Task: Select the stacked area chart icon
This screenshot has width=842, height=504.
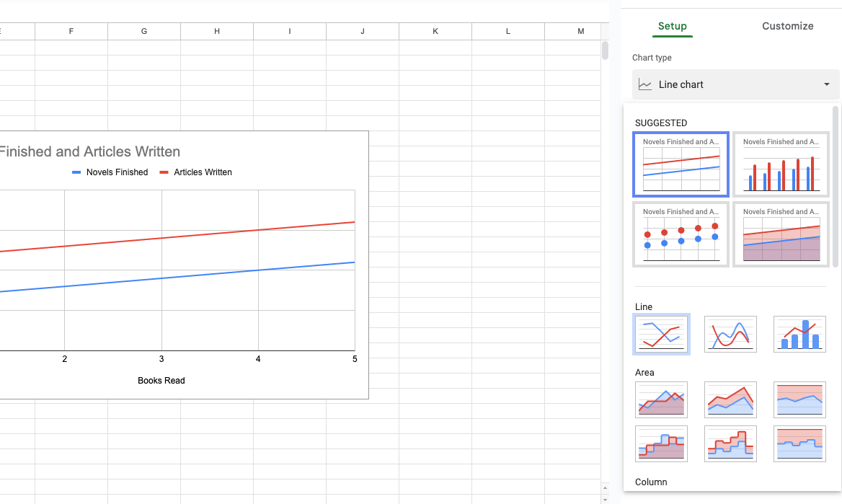Action: (x=730, y=399)
